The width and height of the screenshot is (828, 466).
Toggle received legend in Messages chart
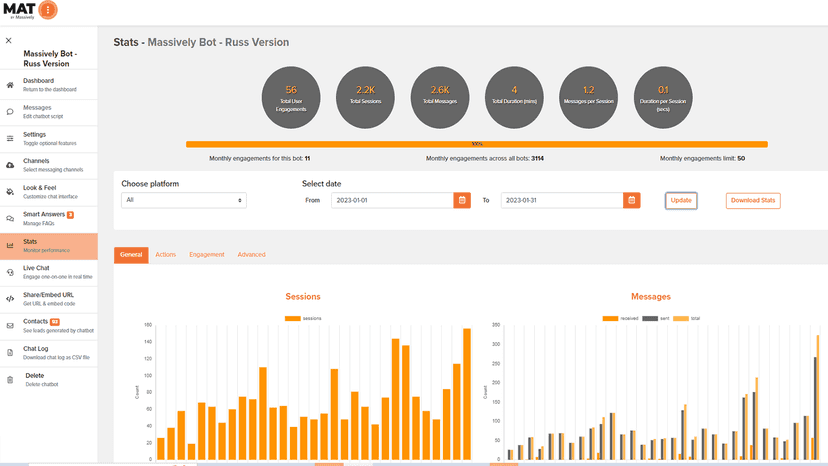tap(620, 318)
